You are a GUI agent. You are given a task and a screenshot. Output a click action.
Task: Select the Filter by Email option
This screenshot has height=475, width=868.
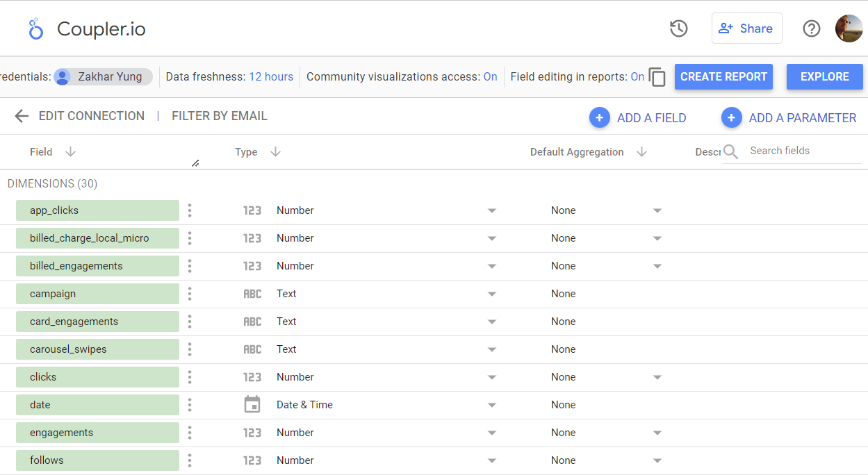[x=220, y=116]
